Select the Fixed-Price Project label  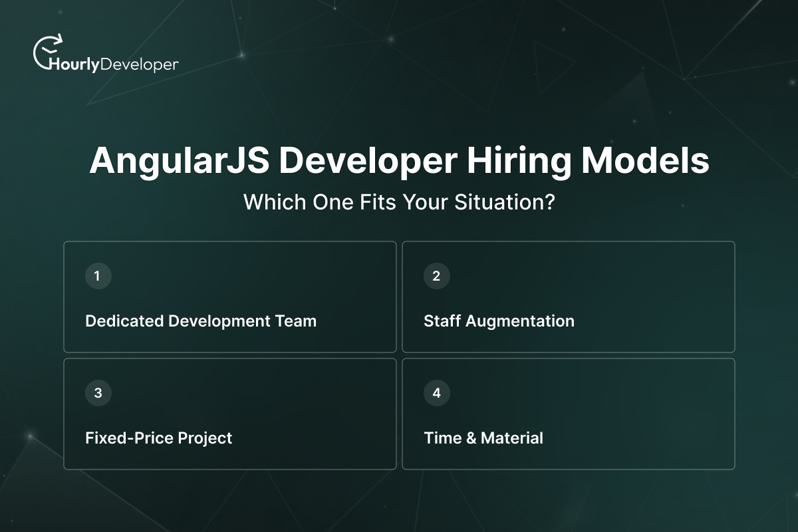[159, 438]
